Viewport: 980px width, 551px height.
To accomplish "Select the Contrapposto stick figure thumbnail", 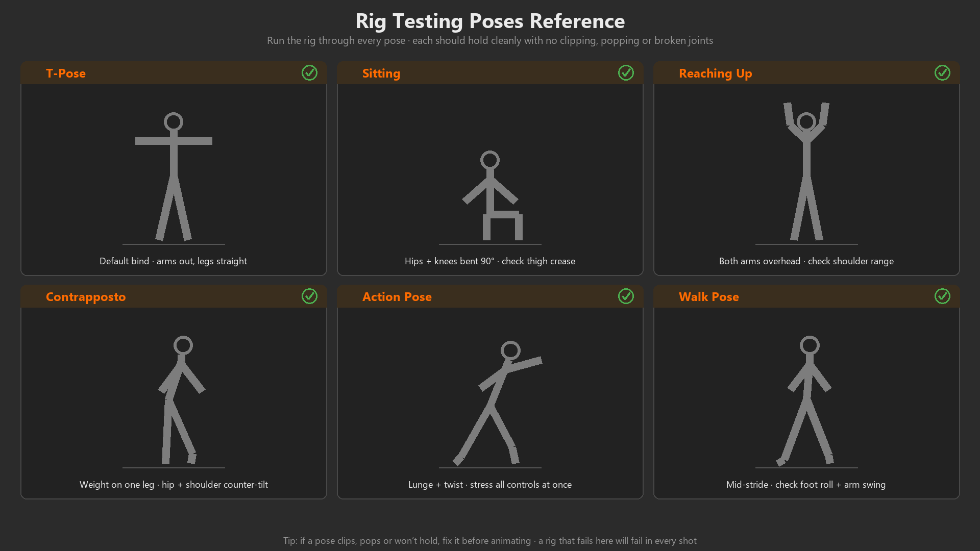I will coord(182,399).
